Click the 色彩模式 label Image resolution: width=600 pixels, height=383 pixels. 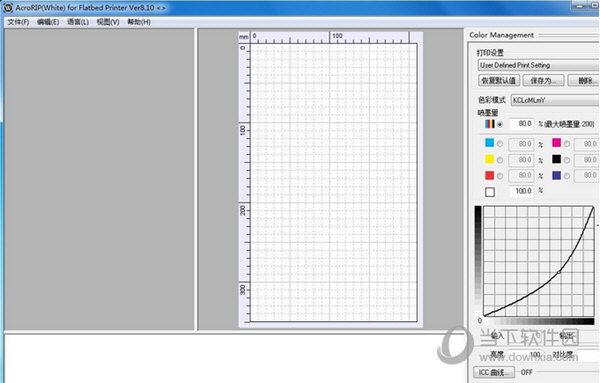tap(492, 100)
